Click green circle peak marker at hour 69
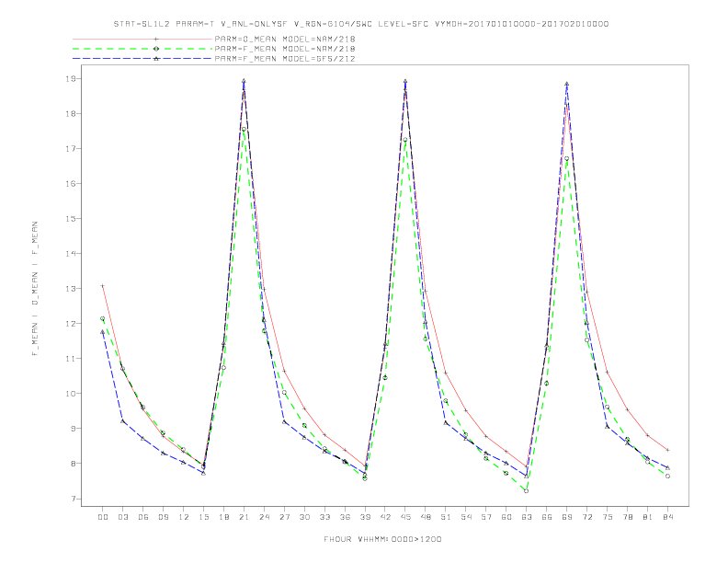 (567, 159)
